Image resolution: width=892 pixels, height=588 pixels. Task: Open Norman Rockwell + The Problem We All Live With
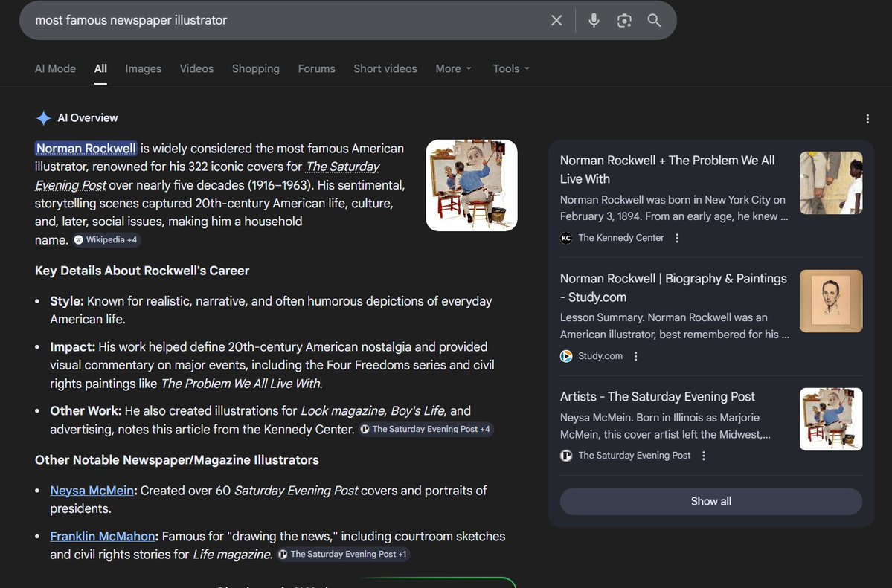[667, 169]
